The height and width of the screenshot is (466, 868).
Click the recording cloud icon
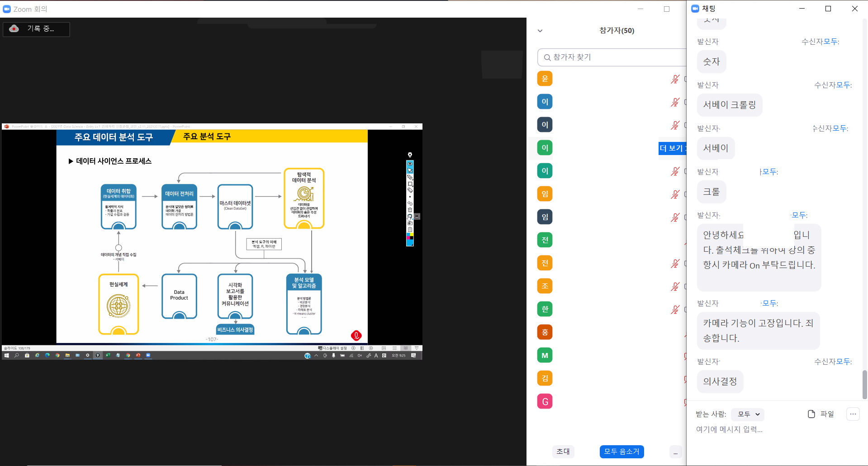14,28
